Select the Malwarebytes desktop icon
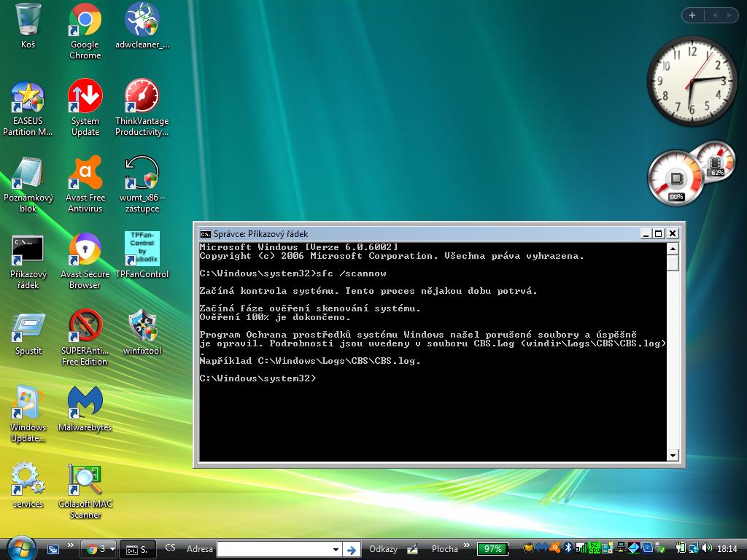Screen dimensions: 747x560 pyautogui.click(x=85, y=404)
